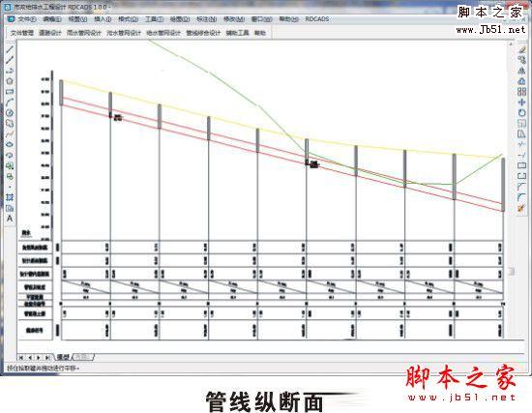Select the Arc tool
This screenshot has width=532, height=413.
coord(10,103)
